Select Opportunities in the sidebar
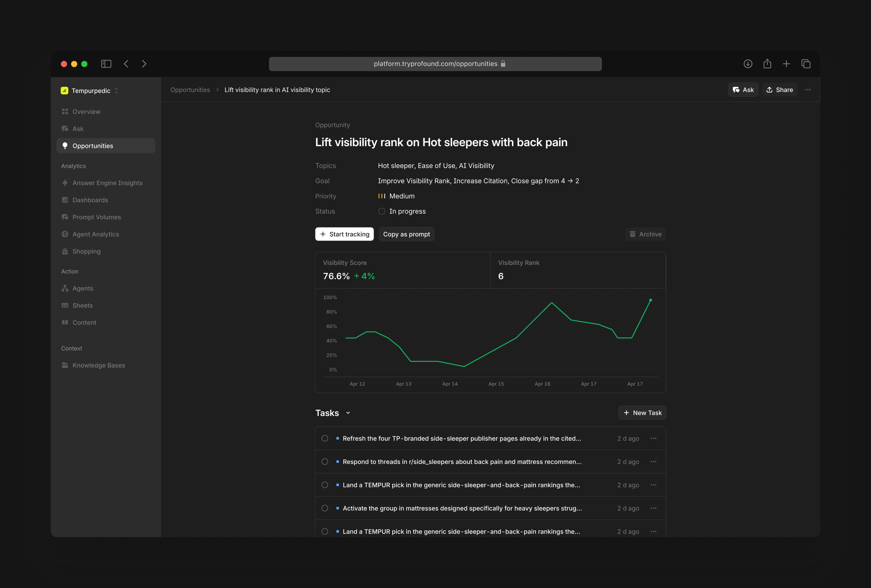 pyautogui.click(x=106, y=146)
